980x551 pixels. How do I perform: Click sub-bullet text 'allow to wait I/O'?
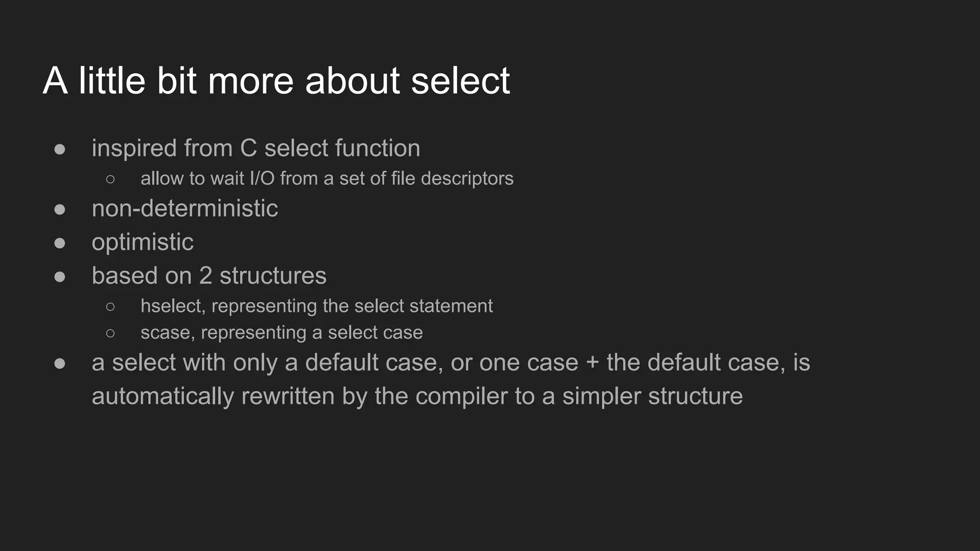(x=208, y=178)
